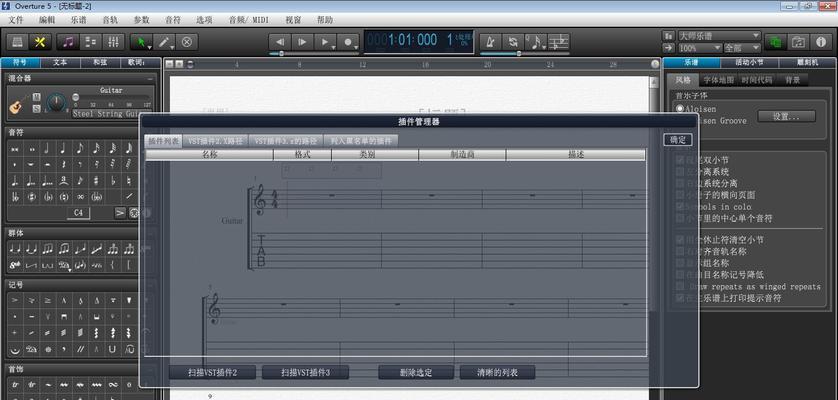This screenshot has height=400, width=838.
Task: Switch to the 文本 palette tab
Action: tap(60, 63)
